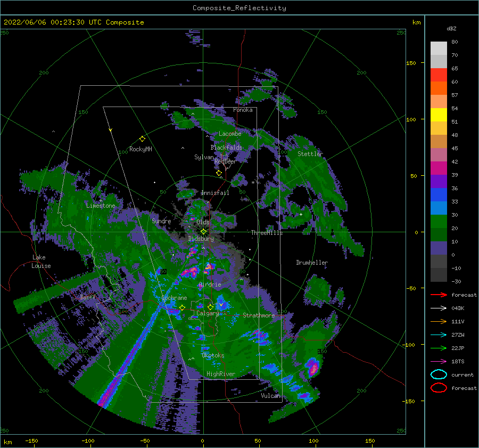Image resolution: width=479 pixels, height=448 pixels.
Task: Click the Lake Louise label
Action: pos(41,262)
